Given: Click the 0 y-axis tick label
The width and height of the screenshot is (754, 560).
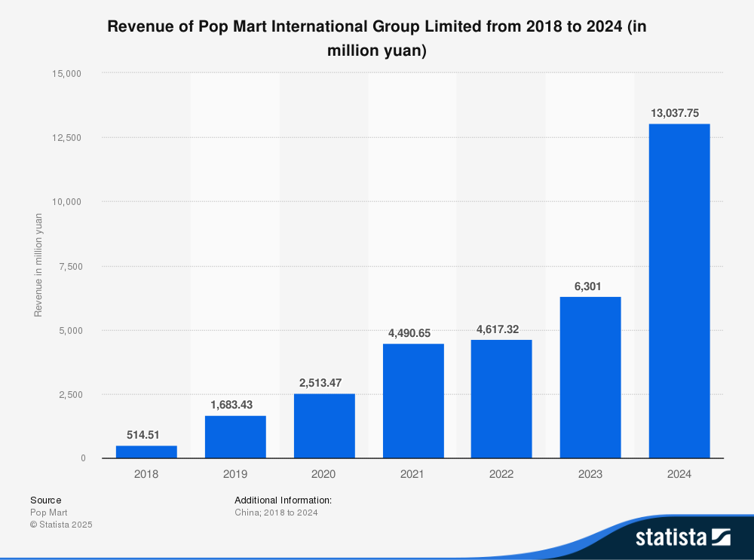Looking at the screenshot, I should coord(83,458).
